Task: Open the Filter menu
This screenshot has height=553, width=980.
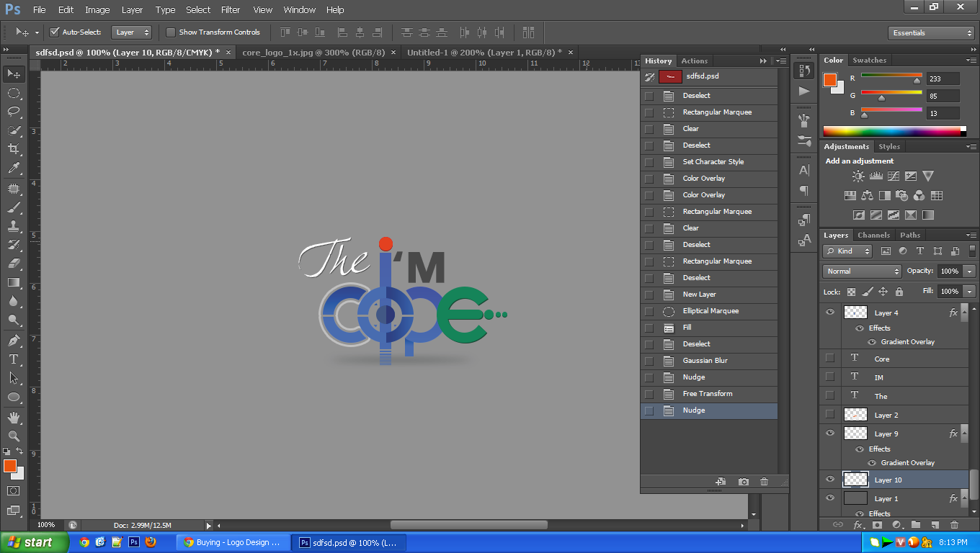Action: point(231,10)
